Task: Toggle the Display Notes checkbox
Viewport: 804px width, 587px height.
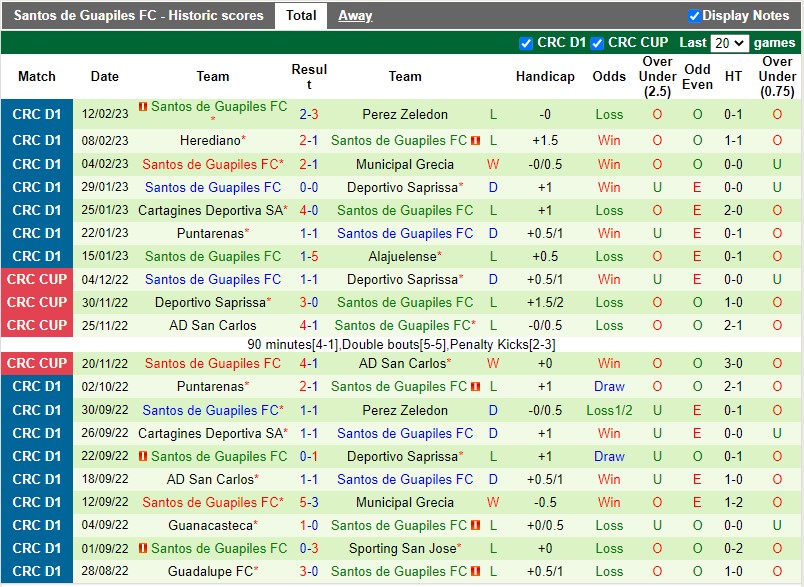Action: tap(694, 16)
